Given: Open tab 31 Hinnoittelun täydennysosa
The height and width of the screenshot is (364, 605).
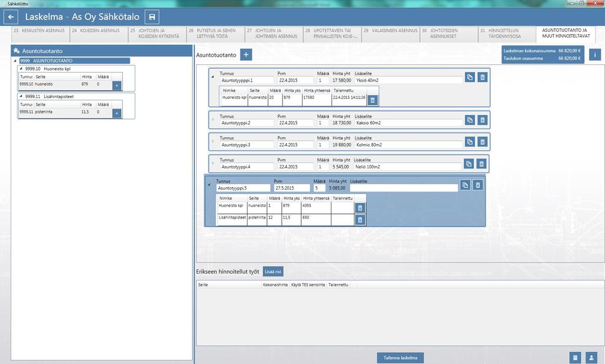Looking at the screenshot, I should (x=507, y=34).
